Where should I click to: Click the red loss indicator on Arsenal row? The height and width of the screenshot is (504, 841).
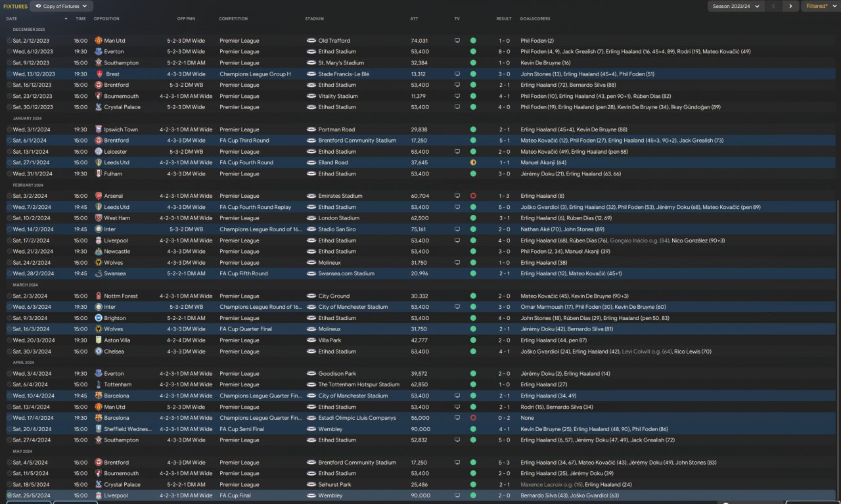[473, 196]
